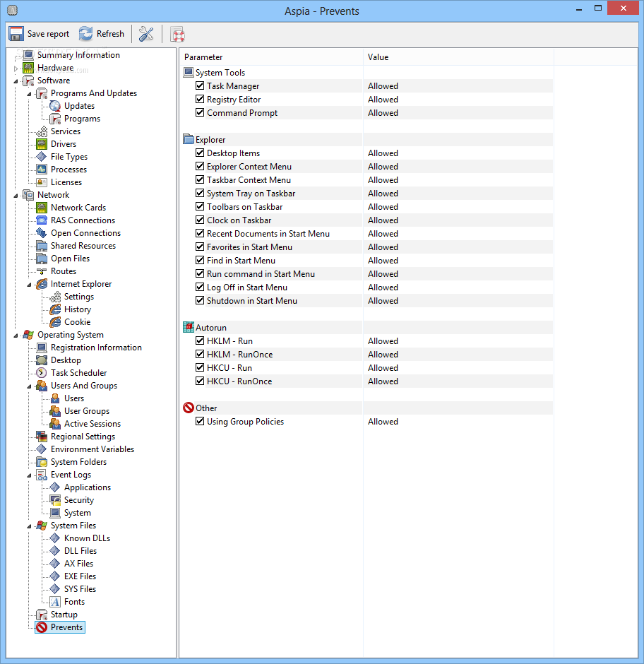Collapse Users And Groups node arrow
Screen dimensions: 644x664
(x=29, y=386)
